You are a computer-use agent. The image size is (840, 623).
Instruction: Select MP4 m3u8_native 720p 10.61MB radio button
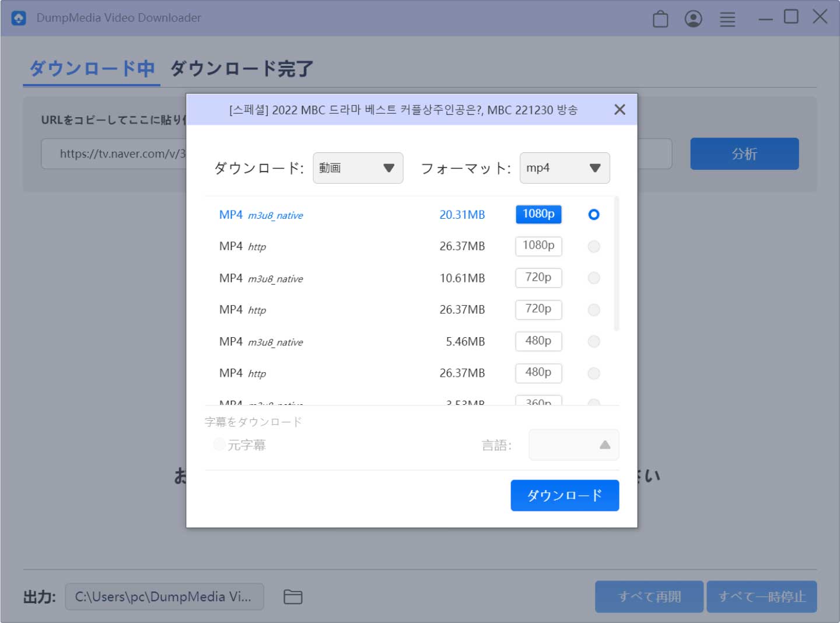pos(594,278)
